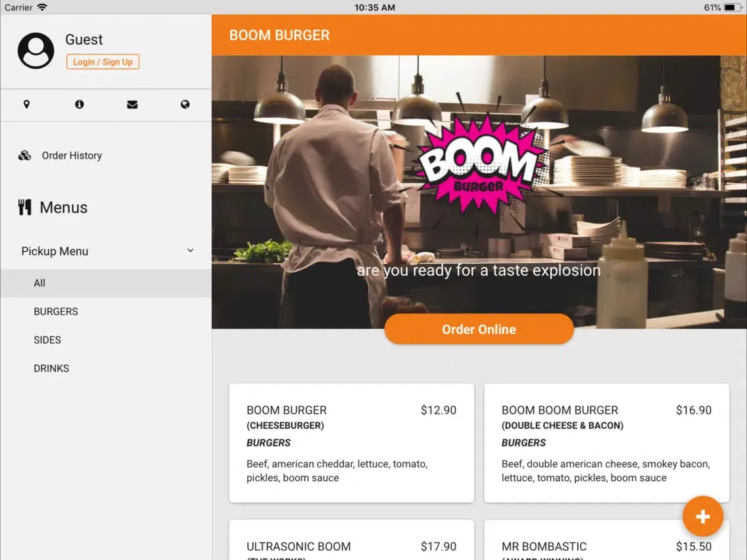Screen dimensions: 747x560
Task: Tap the Wi-Fi status icon
Action: click(x=42, y=7)
